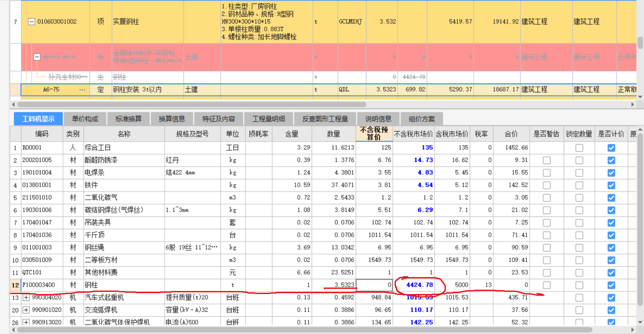
Task: Click the QDL expression cell in A6-75 row
Action: coord(352,90)
